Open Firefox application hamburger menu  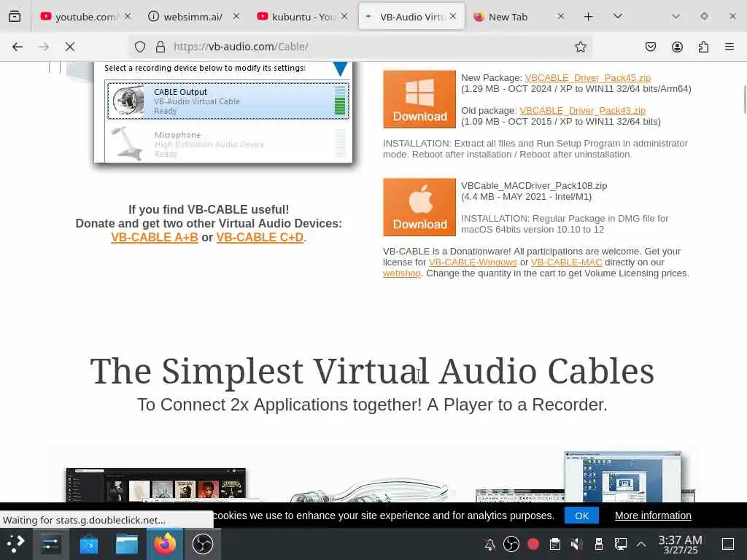pyautogui.click(x=729, y=47)
